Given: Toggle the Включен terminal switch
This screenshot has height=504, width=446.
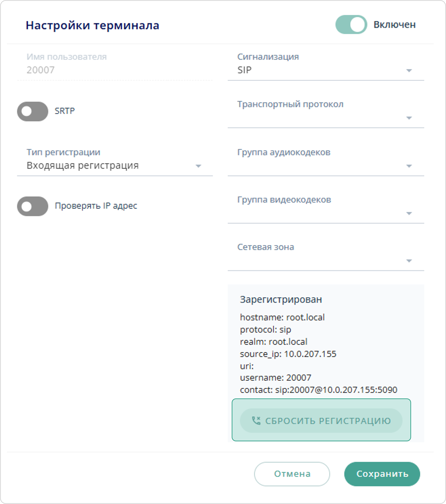Looking at the screenshot, I should [351, 25].
